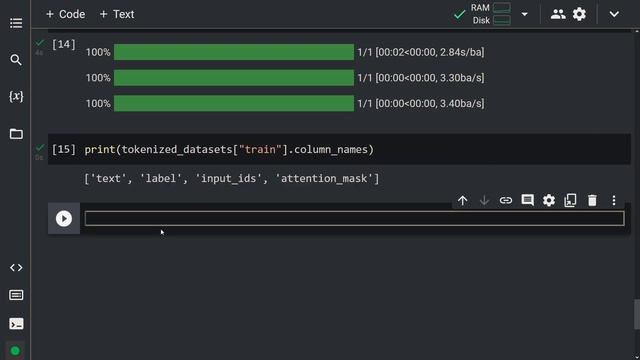Image resolution: width=640 pixels, height=360 pixels.
Task: Click the third progress bar at 3.40ba/s
Action: tap(234, 103)
